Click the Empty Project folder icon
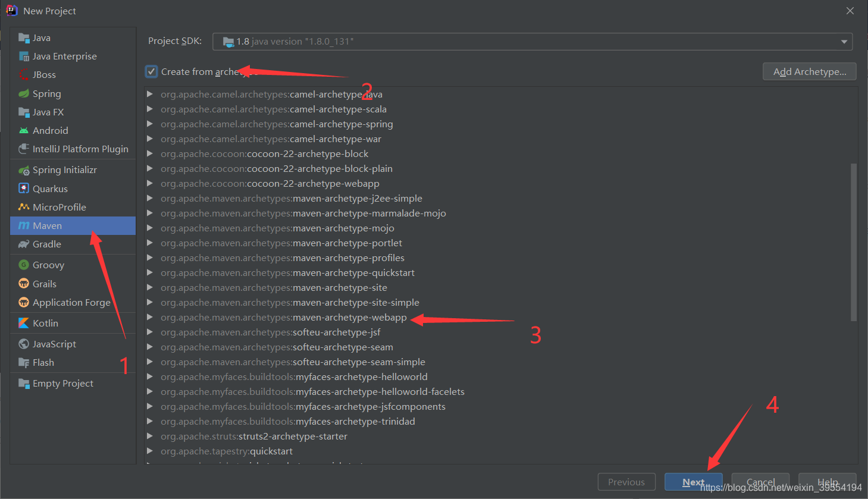 [x=24, y=384]
